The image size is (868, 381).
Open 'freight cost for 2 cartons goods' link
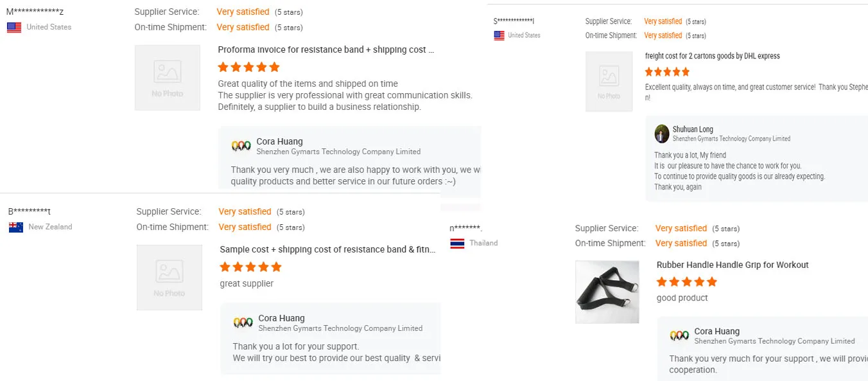[712, 56]
